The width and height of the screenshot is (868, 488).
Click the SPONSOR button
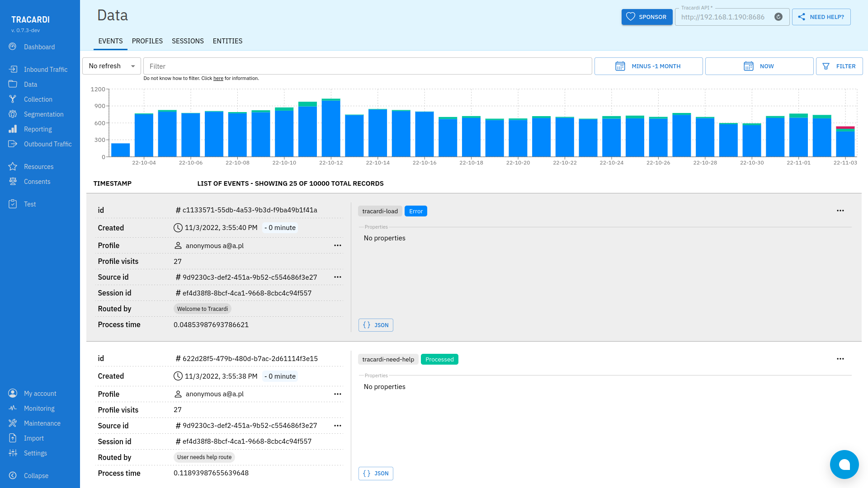click(647, 17)
